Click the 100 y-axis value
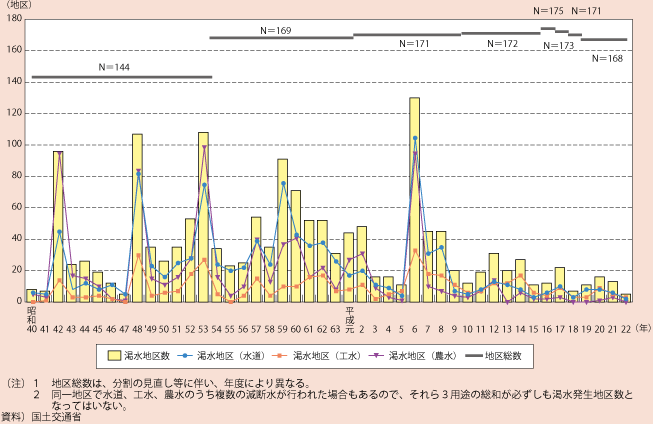The width and height of the screenshot is (653, 424). (15, 145)
